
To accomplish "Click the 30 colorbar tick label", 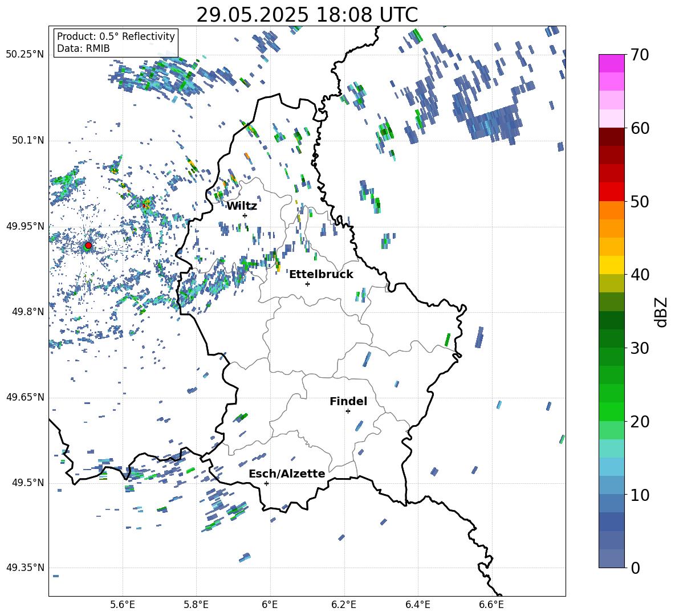I will pos(640,348).
